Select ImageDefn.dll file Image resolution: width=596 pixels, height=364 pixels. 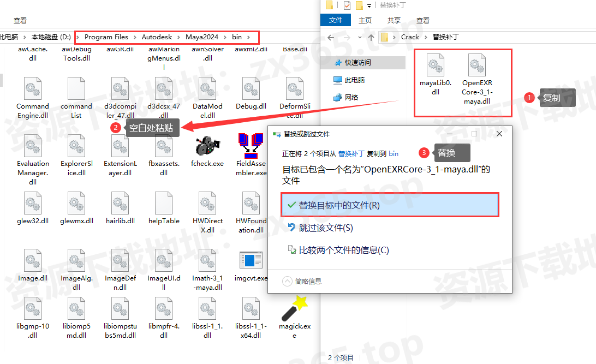coord(120,270)
